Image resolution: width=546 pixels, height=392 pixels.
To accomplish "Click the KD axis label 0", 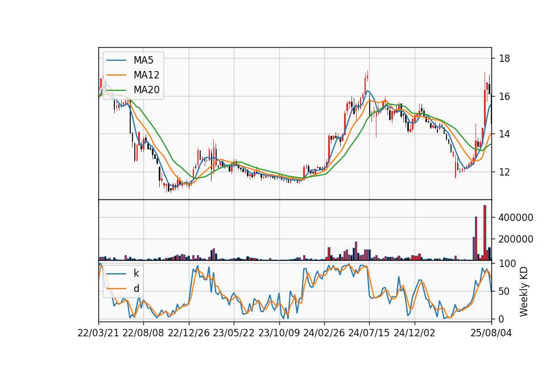I will pyautogui.click(x=502, y=319).
